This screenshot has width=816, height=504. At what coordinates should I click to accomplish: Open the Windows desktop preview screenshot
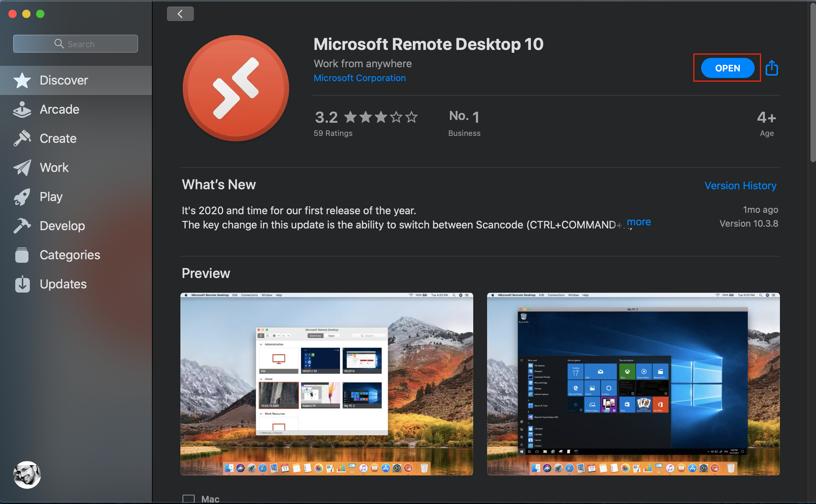[634, 384]
